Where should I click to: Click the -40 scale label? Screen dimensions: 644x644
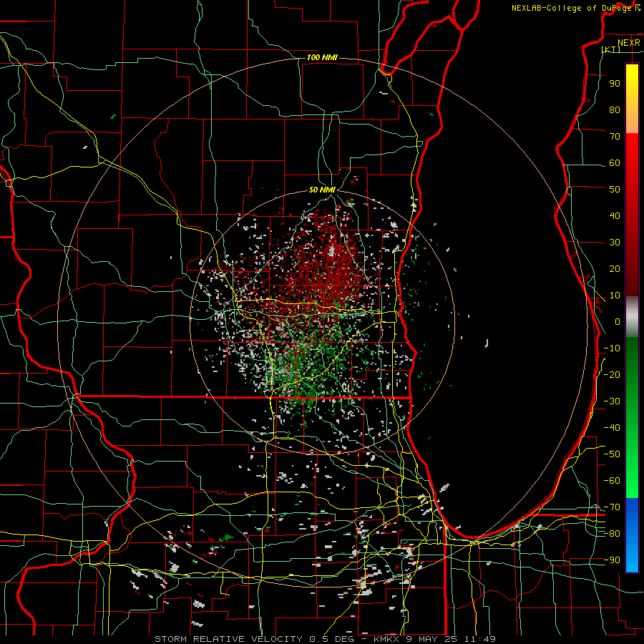coord(612,428)
